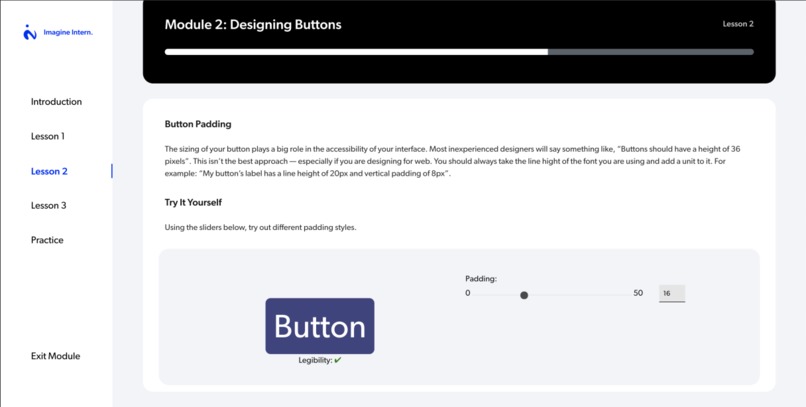Click the Padding value field showing 16
The width and height of the screenshot is (806, 407).
(672, 293)
